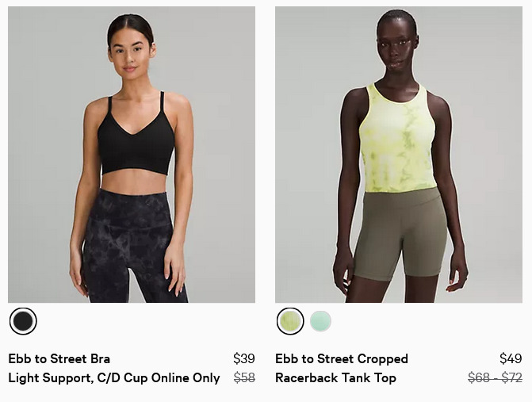
Task: Click the olive green shorts in the photo
Action: (400, 234)
